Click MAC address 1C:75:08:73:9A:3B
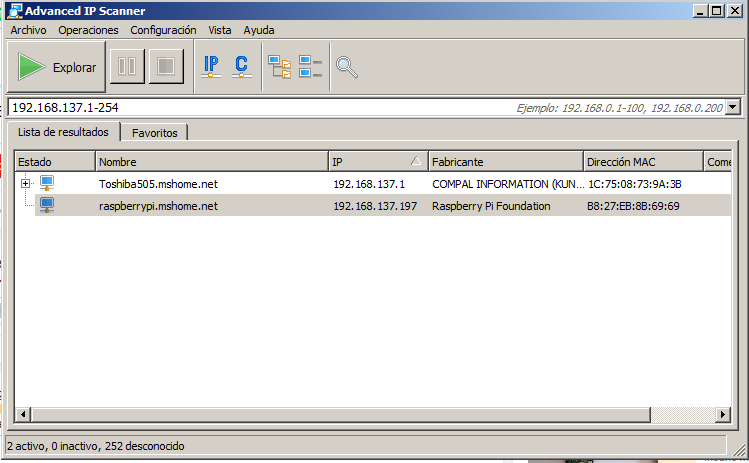This screenshot has height=463, width=749. [x=634, y=184]
